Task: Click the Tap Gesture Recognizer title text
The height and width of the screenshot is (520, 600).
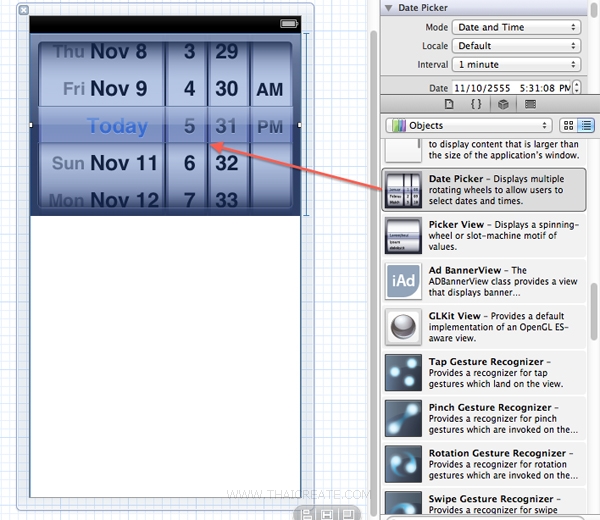Action: 486,362
